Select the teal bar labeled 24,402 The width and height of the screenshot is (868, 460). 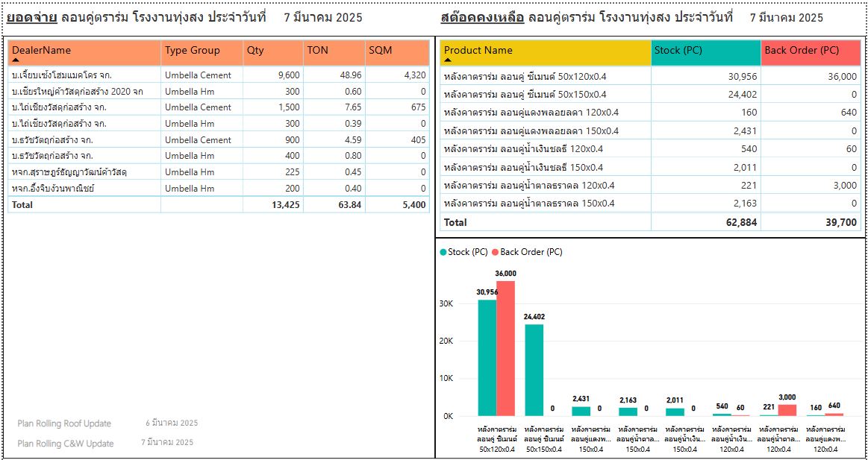click(x=534, y=370)
